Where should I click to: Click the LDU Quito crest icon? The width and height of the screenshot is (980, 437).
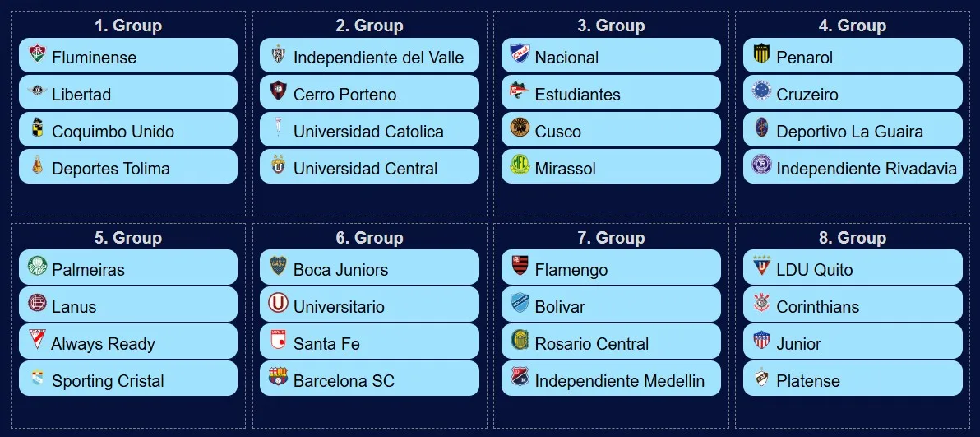tap(761, 267)
